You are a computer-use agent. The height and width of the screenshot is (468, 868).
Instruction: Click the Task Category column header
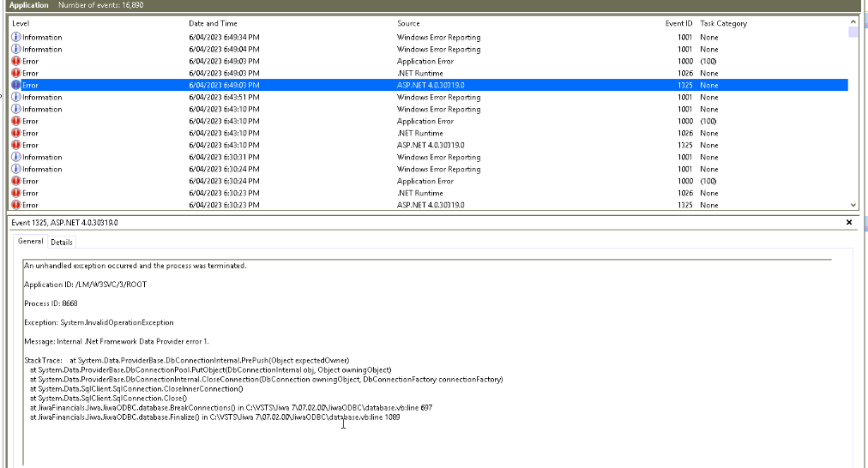tap(723, 23)
